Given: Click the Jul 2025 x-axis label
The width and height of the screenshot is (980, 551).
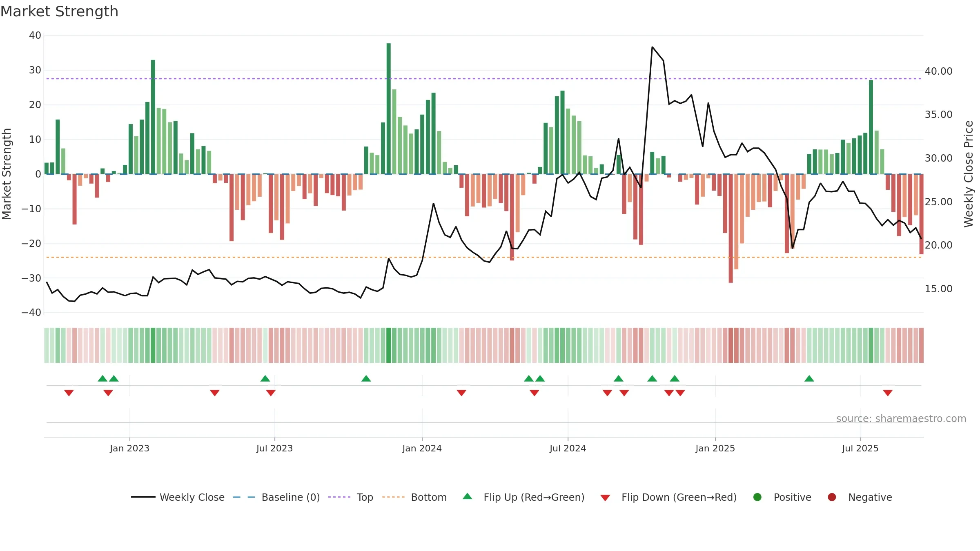Looking at the screenshot, I should [860, 448].
